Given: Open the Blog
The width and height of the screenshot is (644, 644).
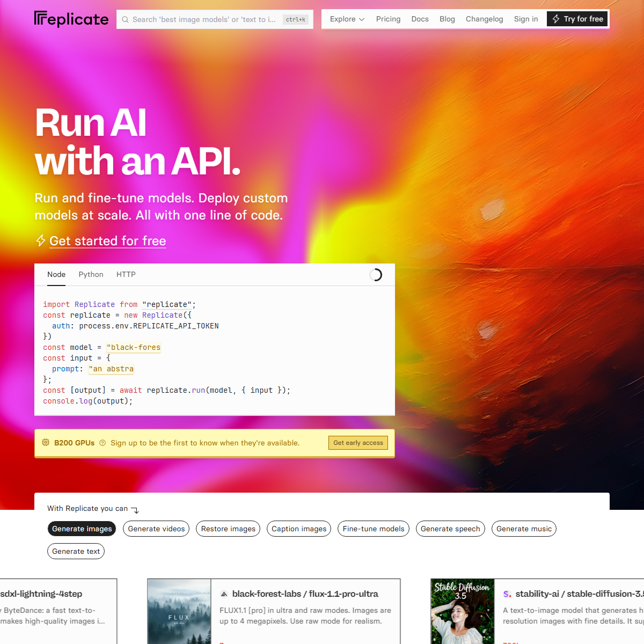Looking at the screenshot, I should pyautogui.click(x=447, y=19).
